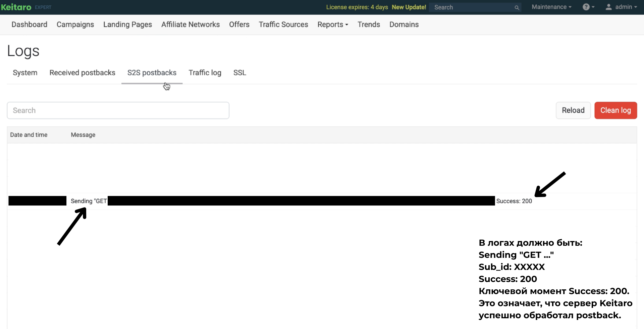The image size is (644, 329).
Task: Open Traffic Sources in navigation
Action: (x=283, y=25)
